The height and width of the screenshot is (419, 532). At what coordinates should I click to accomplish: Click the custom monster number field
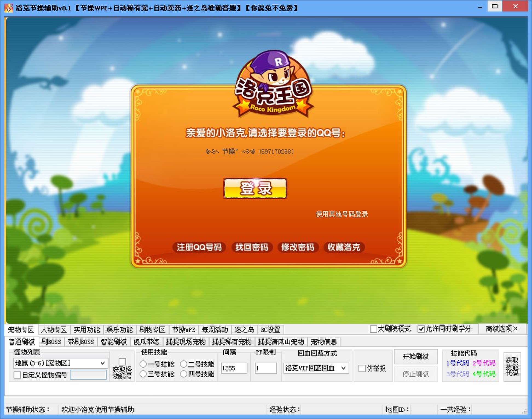click(88, 374)
